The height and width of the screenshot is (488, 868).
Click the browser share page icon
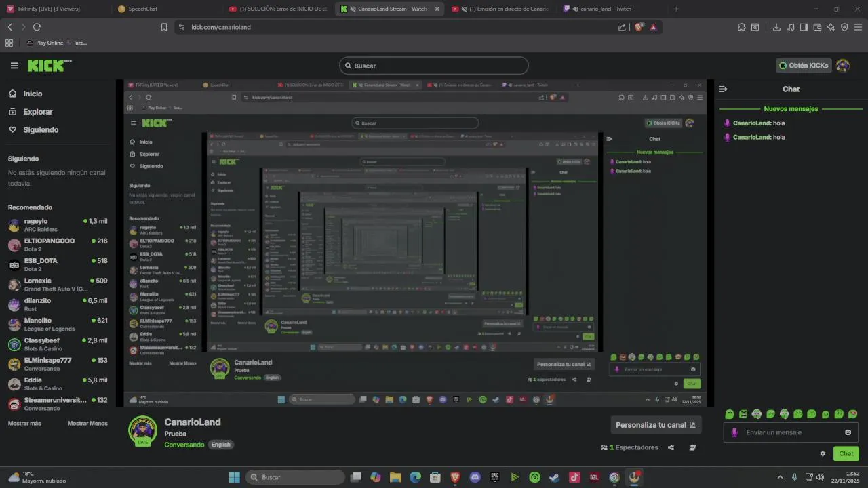[x=622, y=27]
